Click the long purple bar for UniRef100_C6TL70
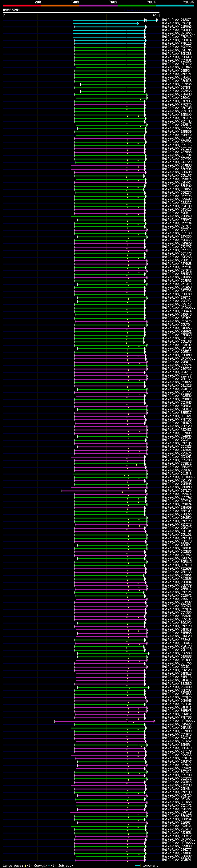 105,491
